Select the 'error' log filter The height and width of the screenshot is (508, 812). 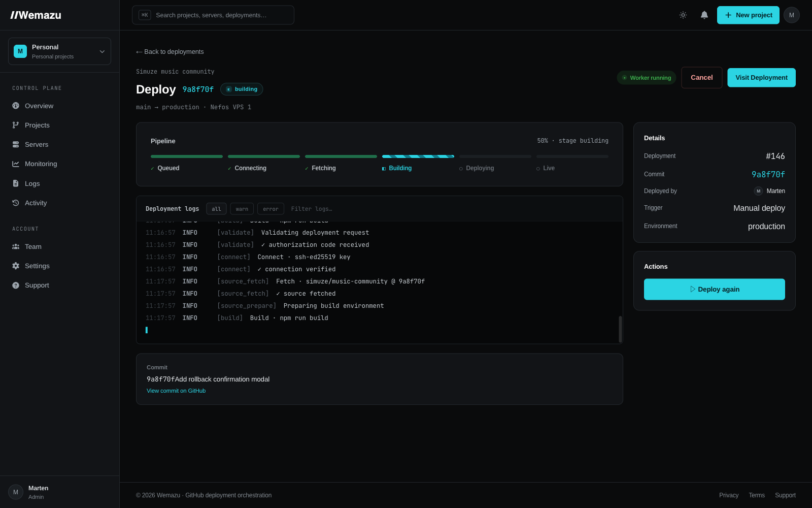pos(270,209)
